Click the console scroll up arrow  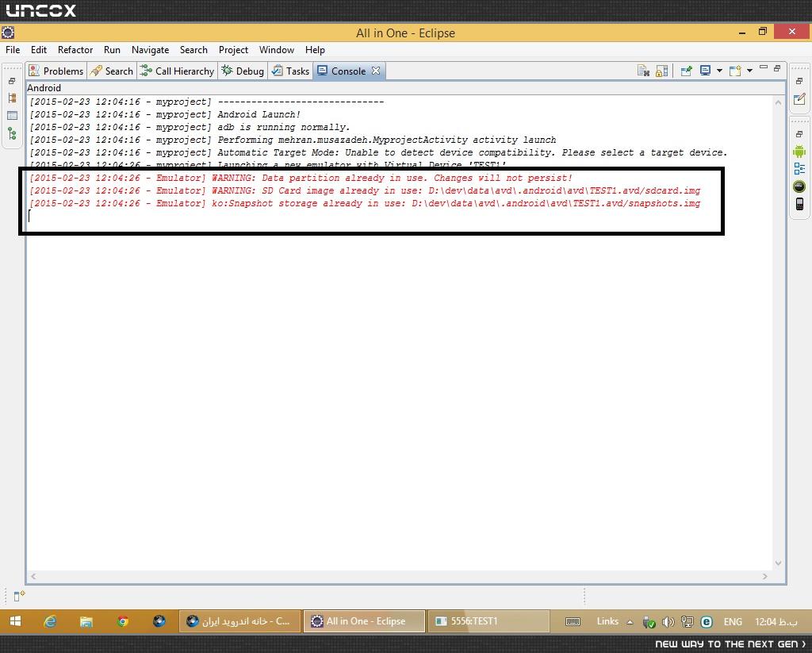[x=778, y=102]
